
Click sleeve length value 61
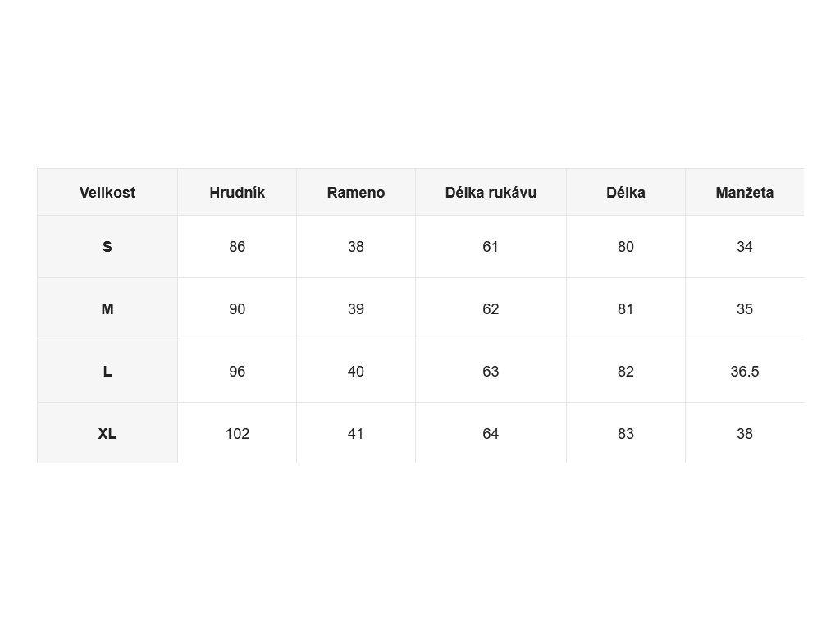coord(491,247)
